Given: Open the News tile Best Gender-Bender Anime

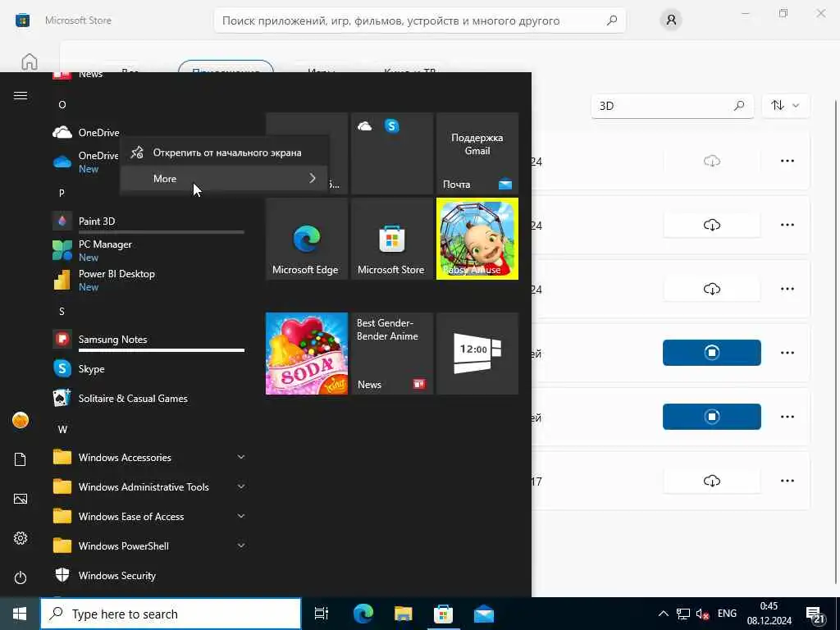Looking at the screenshot, I should click(x=391, y=354).
